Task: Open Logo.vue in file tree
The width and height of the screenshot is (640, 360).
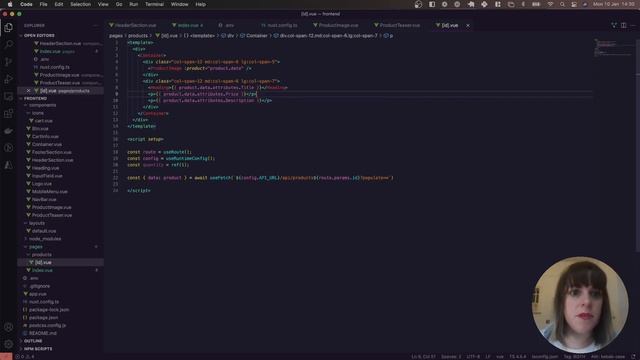Action: (42, 184)
